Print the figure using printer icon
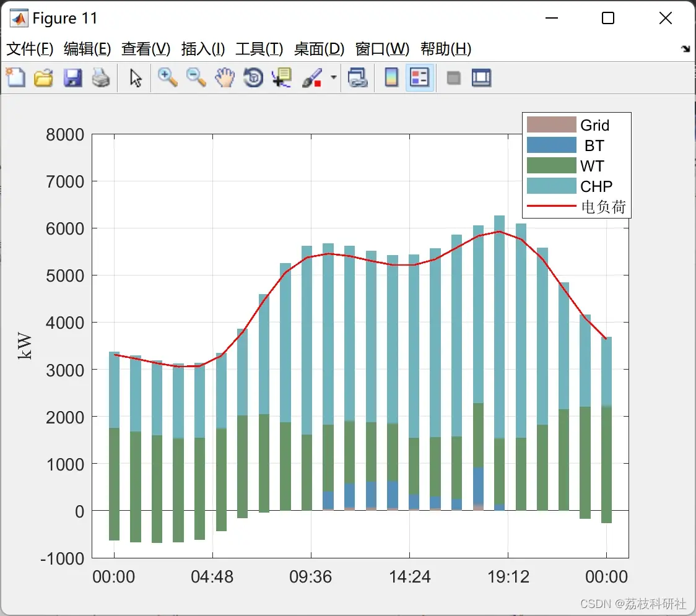 [x=101, y=77]
